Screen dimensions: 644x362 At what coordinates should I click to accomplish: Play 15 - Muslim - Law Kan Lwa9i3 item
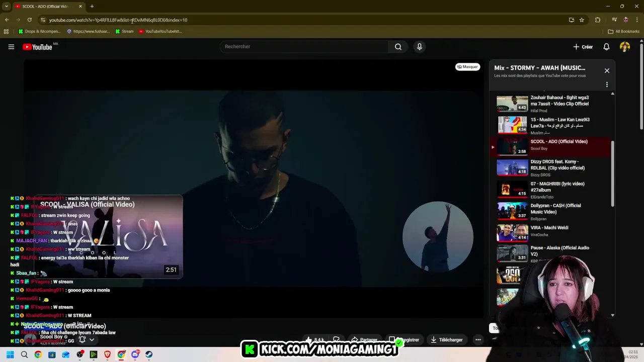[x=551, y=126]
